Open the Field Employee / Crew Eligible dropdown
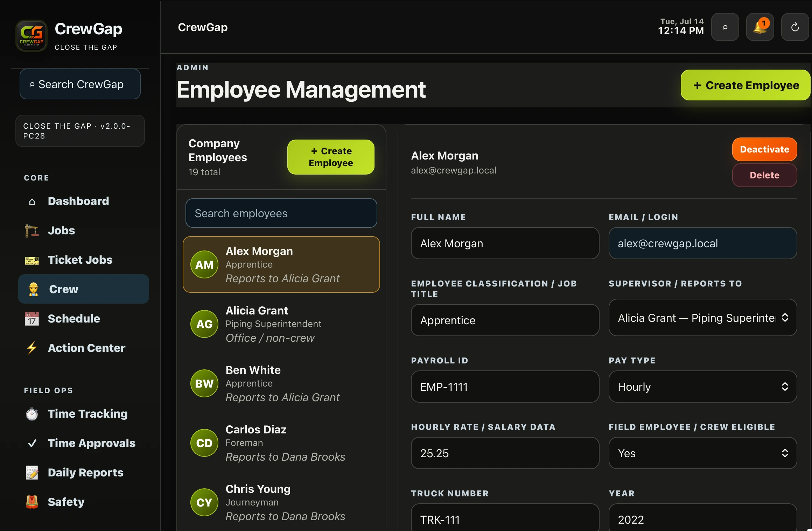 [x=702, y=453]
